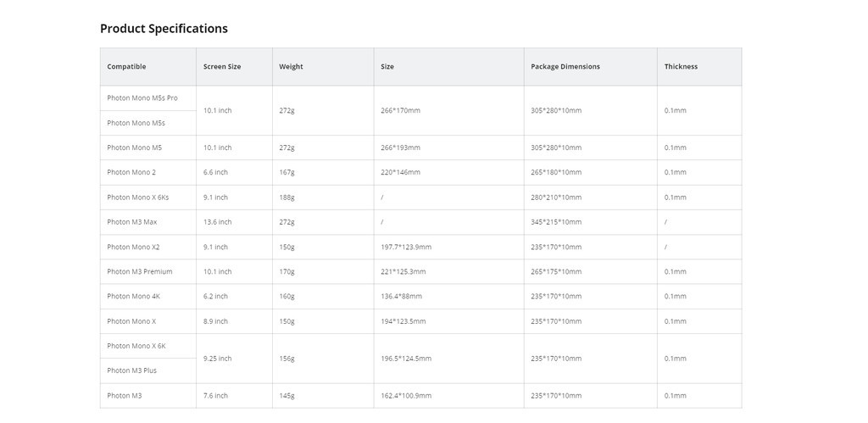Image resolution: width=868 pixels, height=423 pixels.
Task: Select the Photon Mono X cell
Action: 147,321
